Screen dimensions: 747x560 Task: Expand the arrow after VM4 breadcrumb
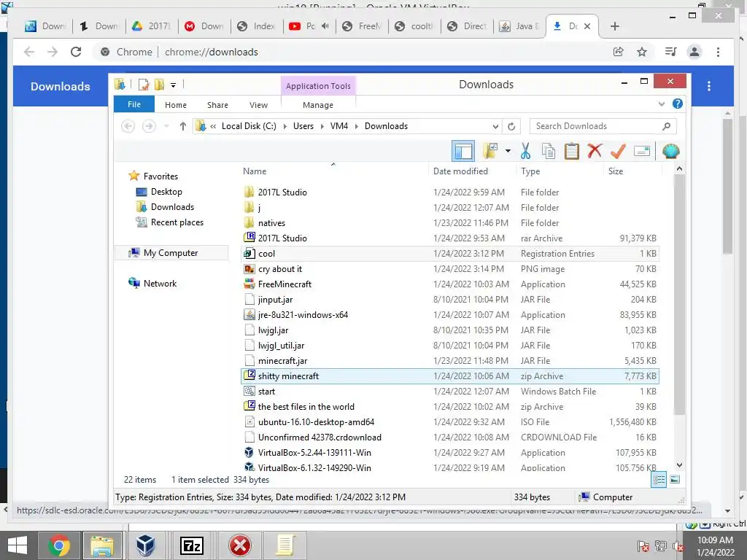pos(356,126)
